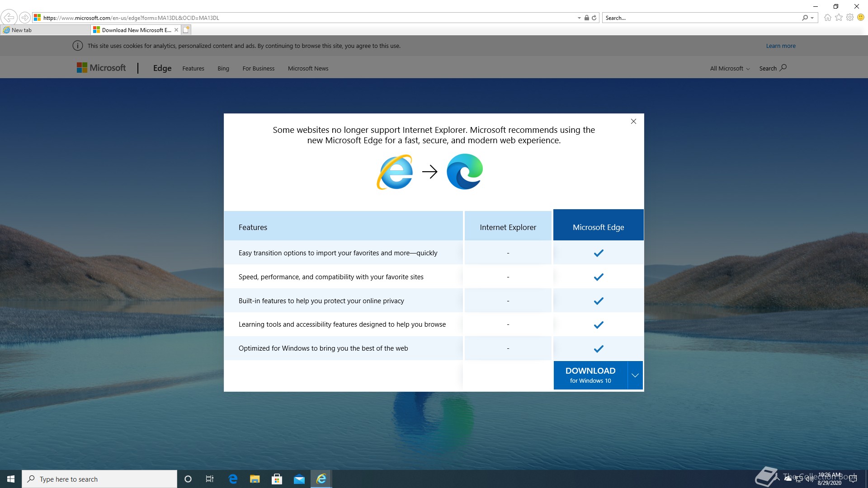This screenshot has height=488, width=868.
Task: Click the checkmark for Easy transition options row
Action: [x=599, y=253]
